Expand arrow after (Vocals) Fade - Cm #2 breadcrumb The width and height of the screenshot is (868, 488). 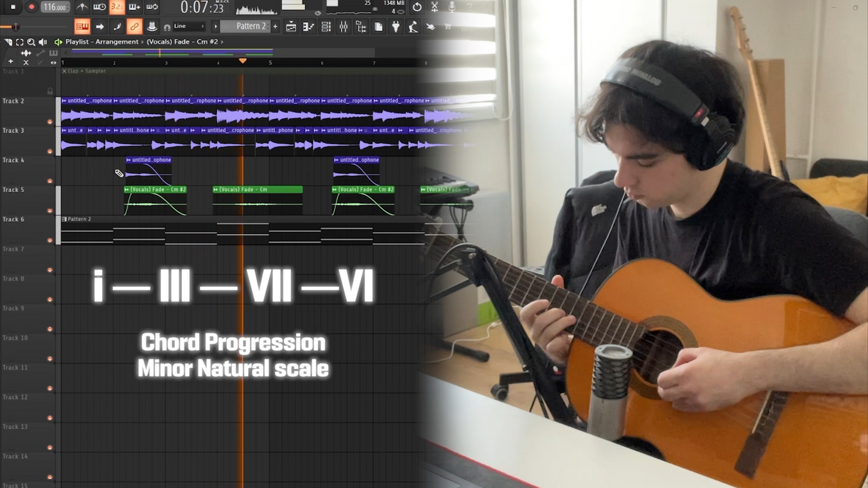click(x=222, y=42)
